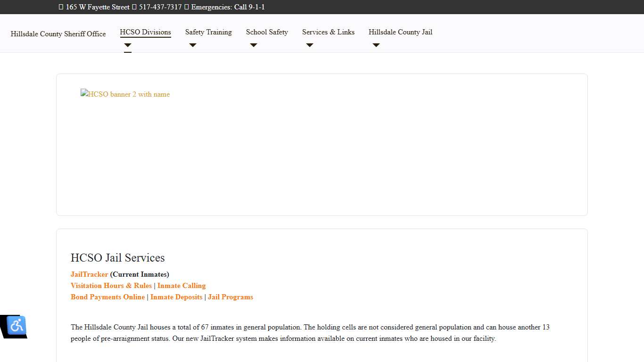Expand the Safety Training dropdown arrow
Image resolution: width=644 pixels, height=362 pixels.
click(x=192, y=45)
